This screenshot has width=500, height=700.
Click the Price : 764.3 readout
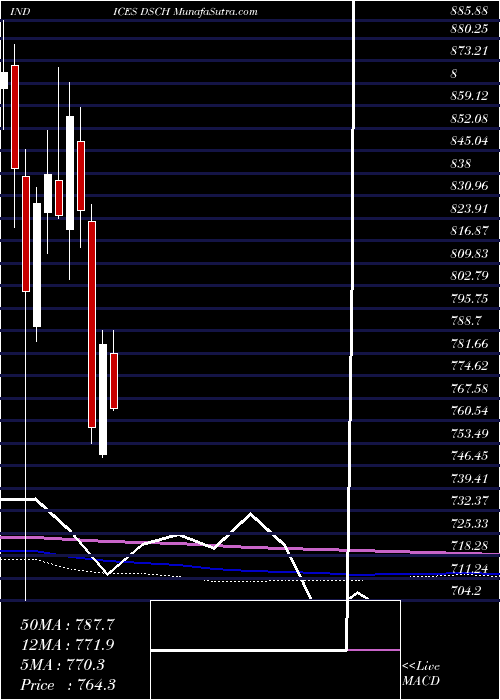pyautogui.click(x=68, y=685)
